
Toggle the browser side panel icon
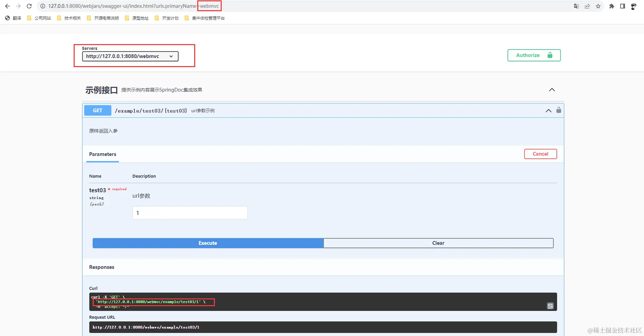[x=623, y=6]
